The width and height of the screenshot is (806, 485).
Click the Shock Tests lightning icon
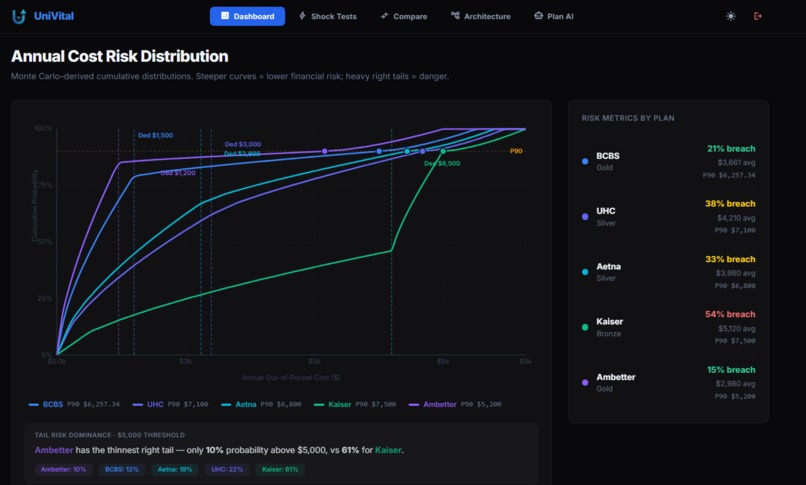click(302, 16)
